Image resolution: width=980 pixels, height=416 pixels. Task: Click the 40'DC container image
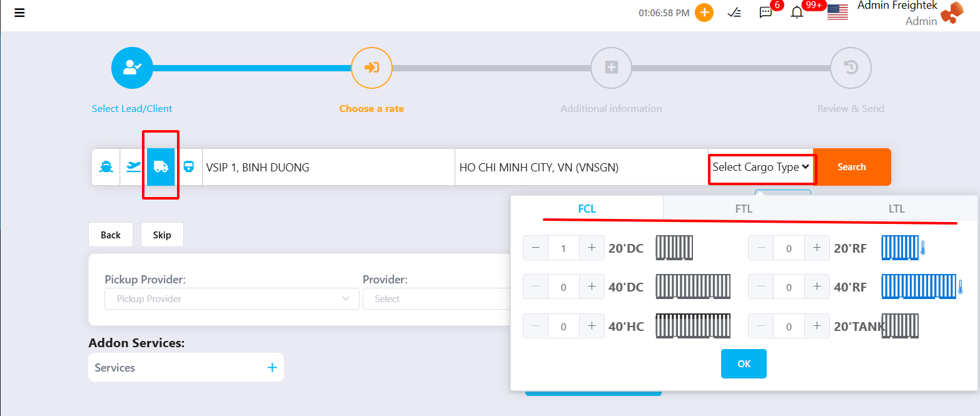693,287
